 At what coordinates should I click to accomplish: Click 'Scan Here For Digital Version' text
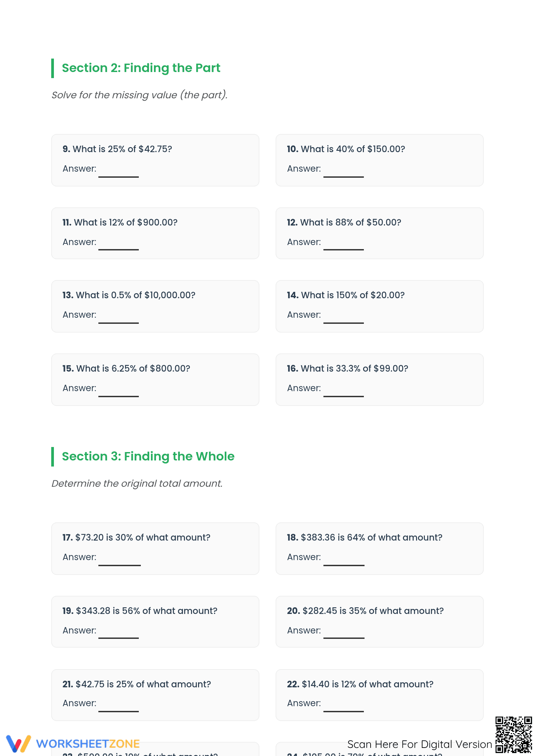(x=419, y=744)
